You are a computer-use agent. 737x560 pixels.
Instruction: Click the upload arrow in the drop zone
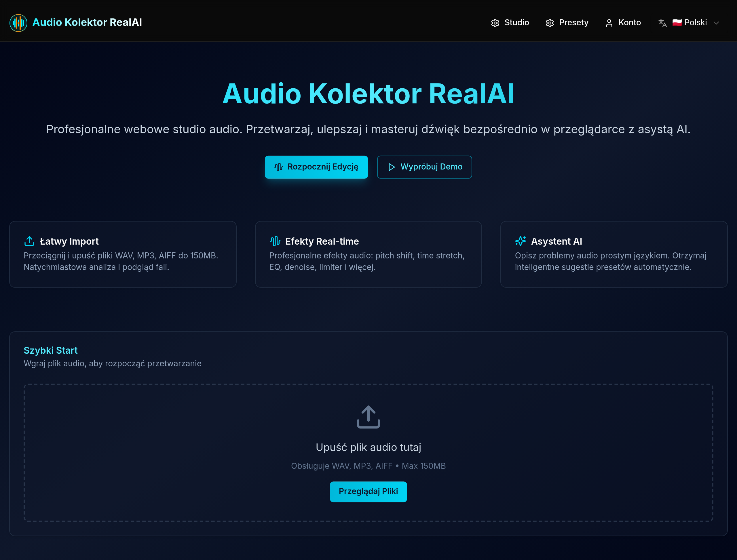pos(368,417)
